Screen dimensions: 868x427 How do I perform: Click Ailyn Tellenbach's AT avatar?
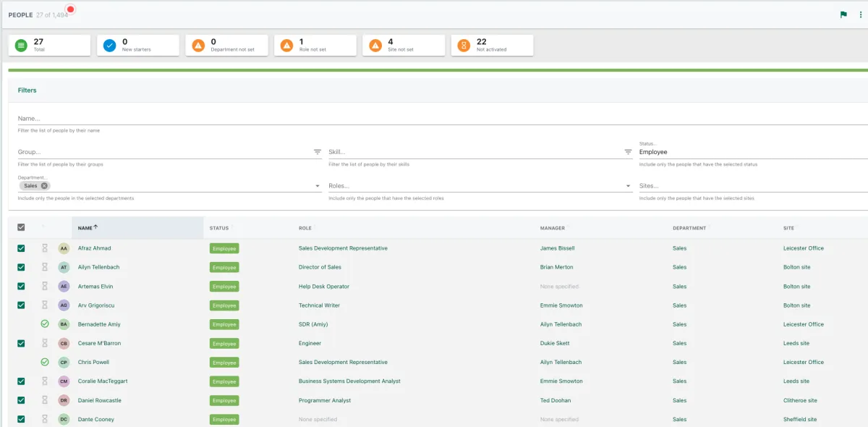pos(64,267)
